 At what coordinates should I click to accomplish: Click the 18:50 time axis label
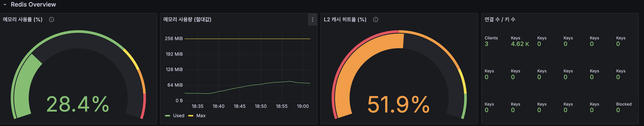click(261, 106)
